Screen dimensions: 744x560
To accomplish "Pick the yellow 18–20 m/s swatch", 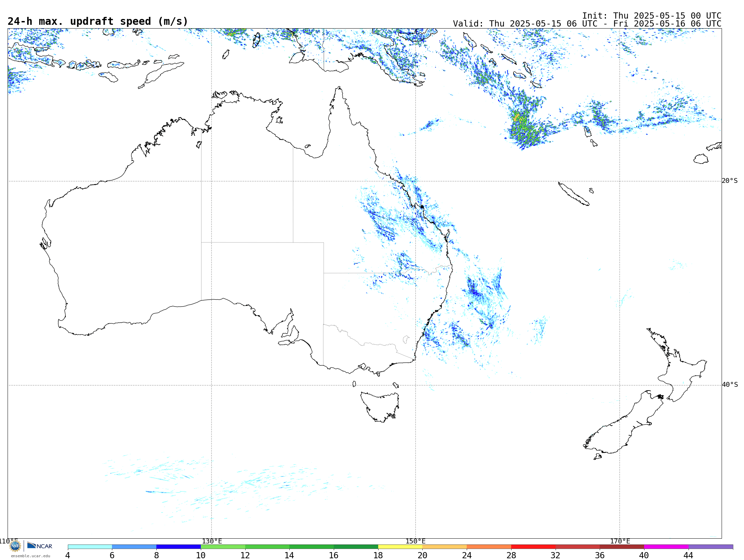I will point(400,547).
